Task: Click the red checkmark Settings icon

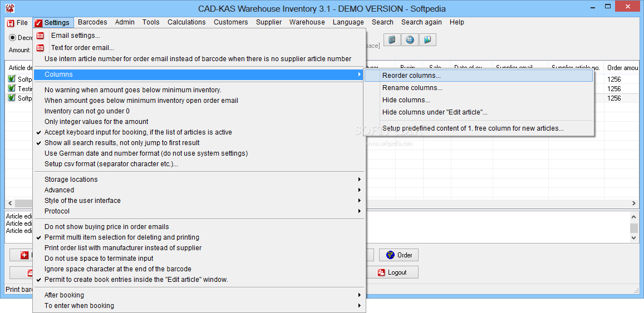Action: tap(38, 23)
